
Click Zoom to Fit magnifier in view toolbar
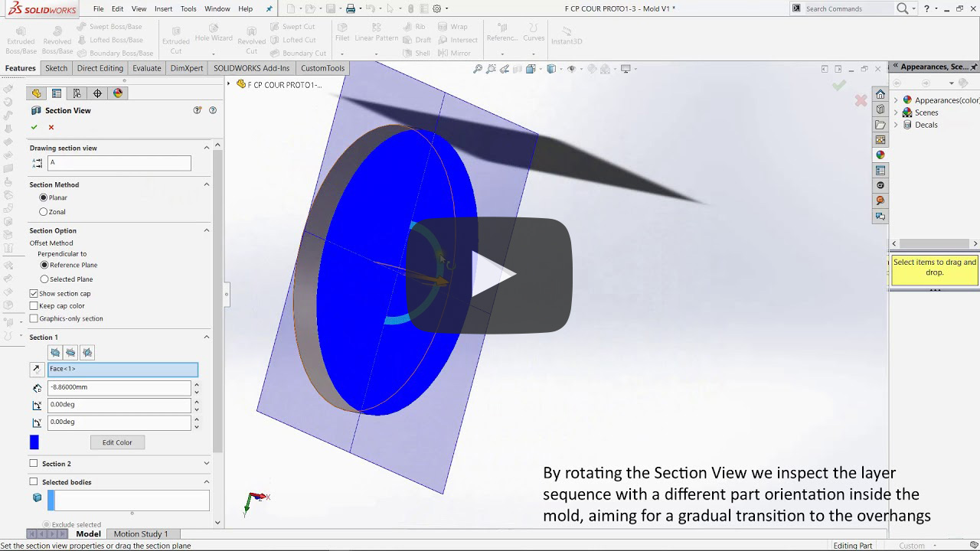(x=478, y=69)
